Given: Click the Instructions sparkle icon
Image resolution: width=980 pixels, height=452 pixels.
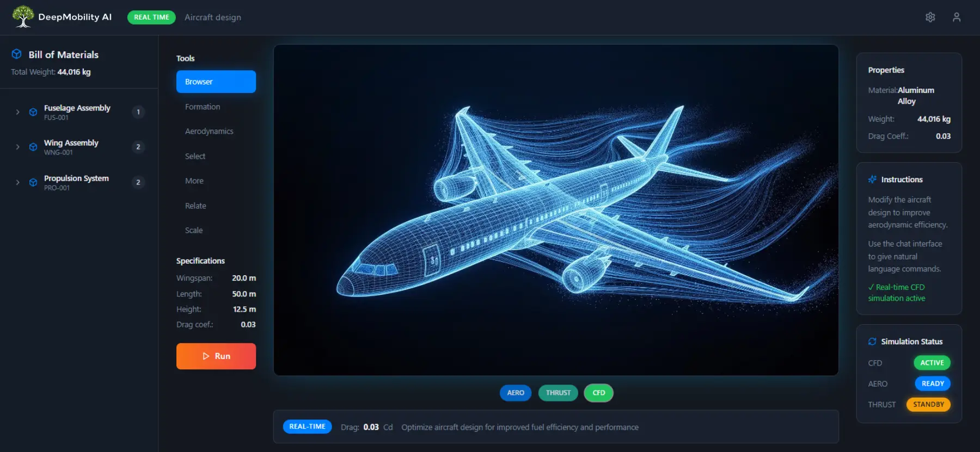Looking at the screenshot, I should [x=872, y=179].
